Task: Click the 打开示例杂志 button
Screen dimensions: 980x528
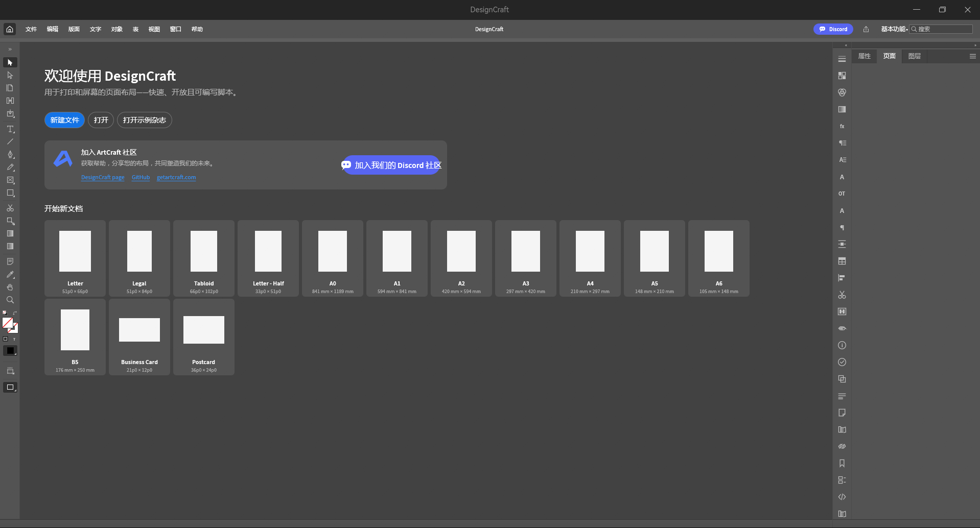Action: (145, 120)
